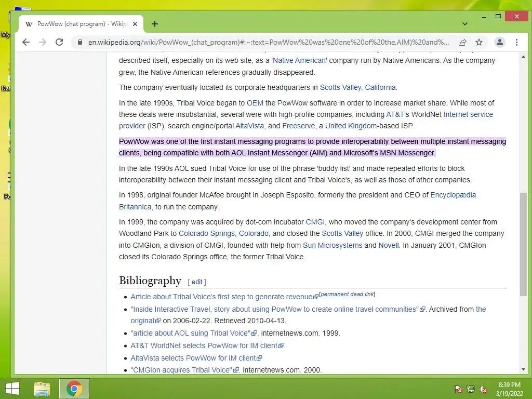Click Chrome icon in taskbar
The height and width of the screenshot is (399, 532).
(x=74, y=389)
